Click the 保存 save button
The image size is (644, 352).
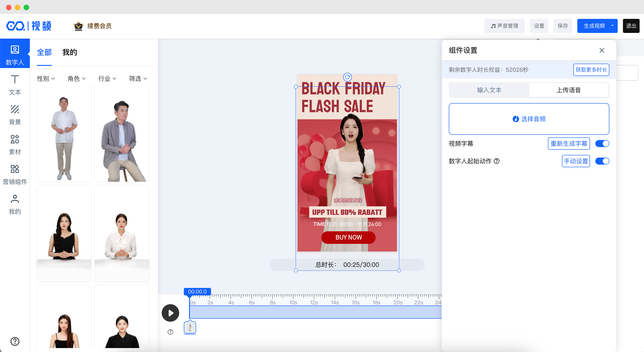[563, 26]
